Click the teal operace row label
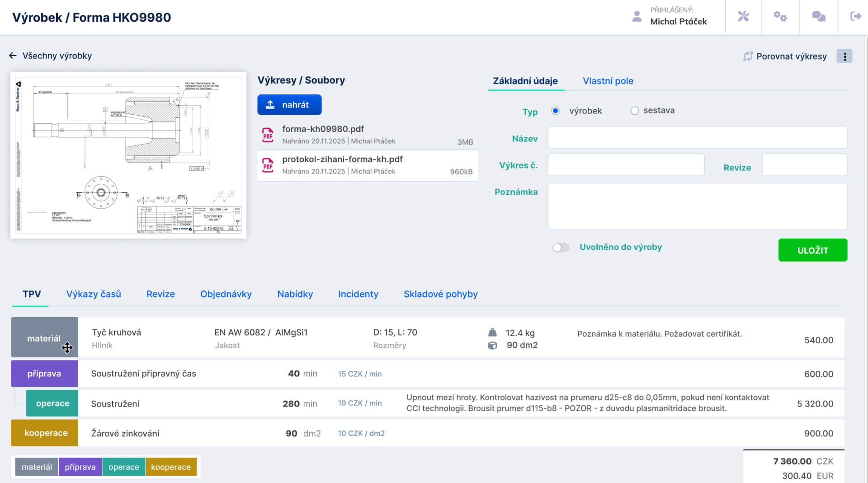 [52, 403]
